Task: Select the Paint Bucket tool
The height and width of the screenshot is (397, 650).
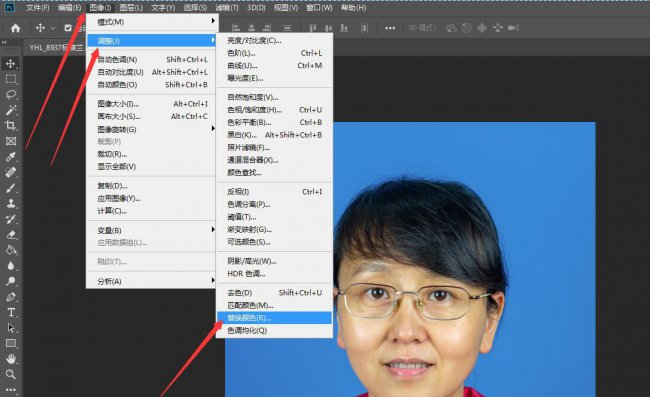Action: pyautogui.click(x=11, y=250)
